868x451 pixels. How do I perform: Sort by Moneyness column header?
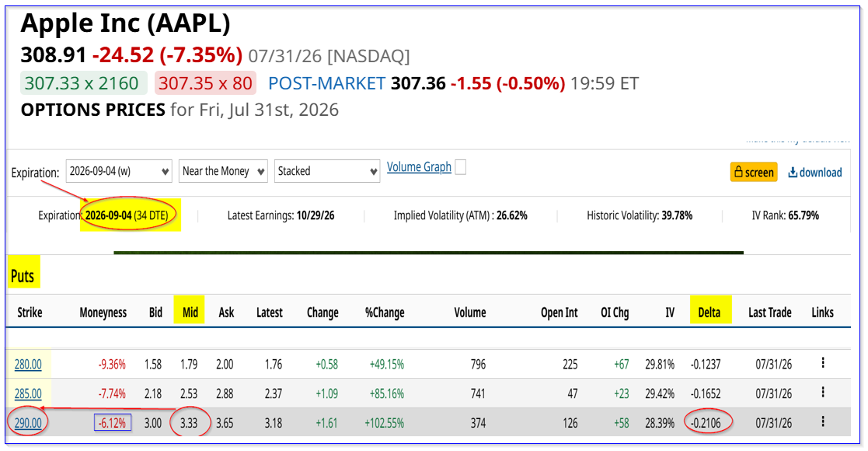(103, 313)
